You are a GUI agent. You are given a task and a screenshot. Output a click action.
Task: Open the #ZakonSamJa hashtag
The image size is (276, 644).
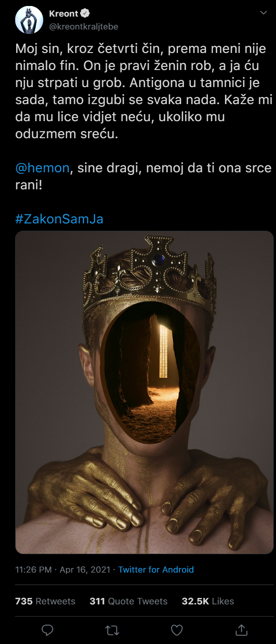coord(59,219)
